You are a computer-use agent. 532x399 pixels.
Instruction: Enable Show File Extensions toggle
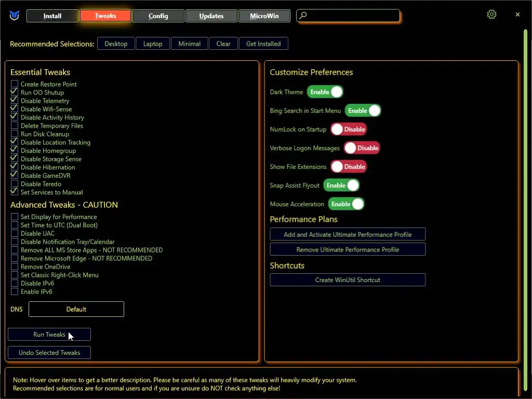point(349,167)
